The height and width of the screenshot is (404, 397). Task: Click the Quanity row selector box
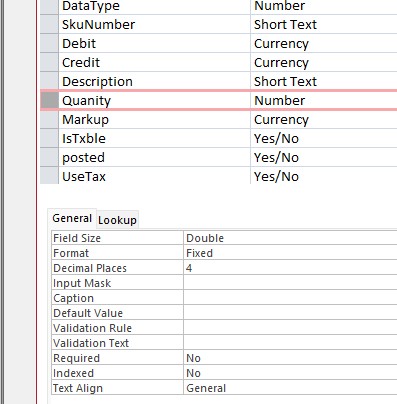pos(49,100)
